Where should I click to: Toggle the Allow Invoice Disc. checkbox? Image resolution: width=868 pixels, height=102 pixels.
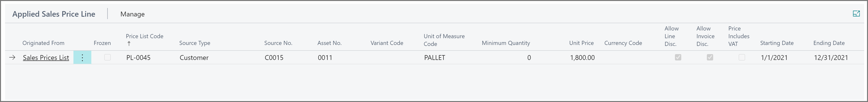pyautogui.click(x=710, y=58)
